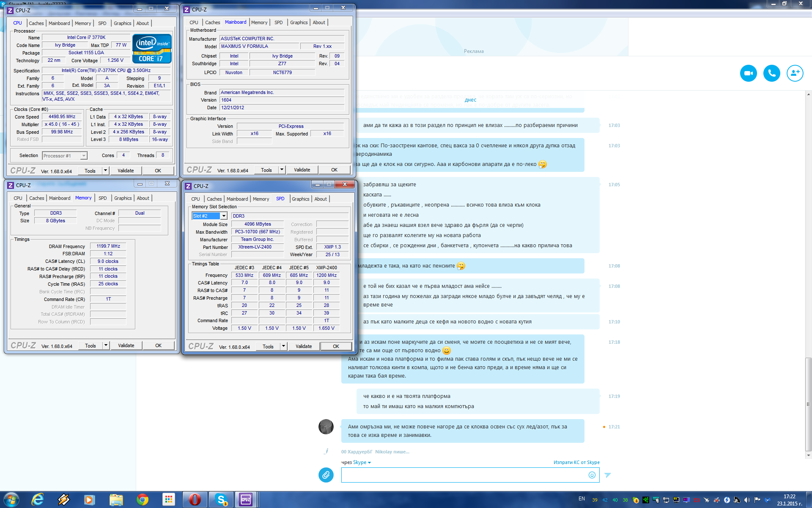Image resolution: width=812 pixels, height=508 pixels.
Task: Click 'Изпрати КС от Skype' link
Action: click(x=576, y=462)
